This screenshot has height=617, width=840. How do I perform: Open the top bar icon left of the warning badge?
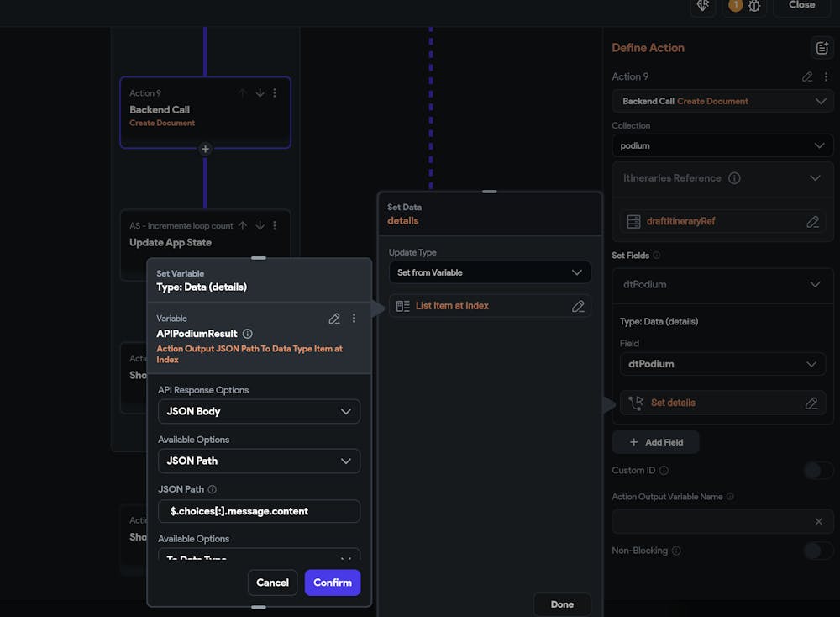coord(703,6)
